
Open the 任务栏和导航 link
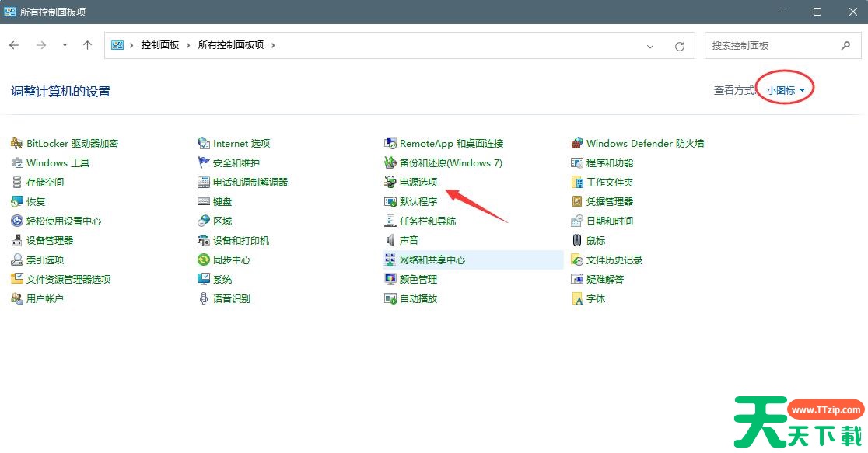(427, 221)
